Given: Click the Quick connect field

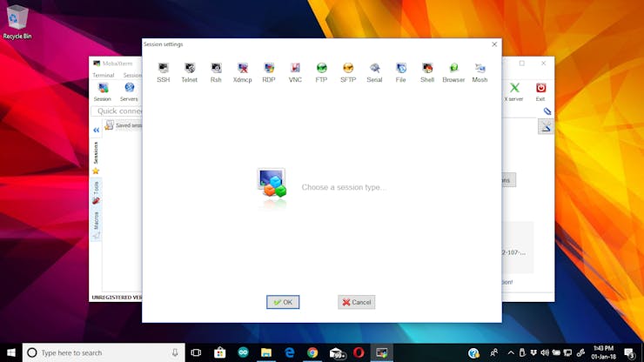Looking at the screenshot, I should click(117, 111).
